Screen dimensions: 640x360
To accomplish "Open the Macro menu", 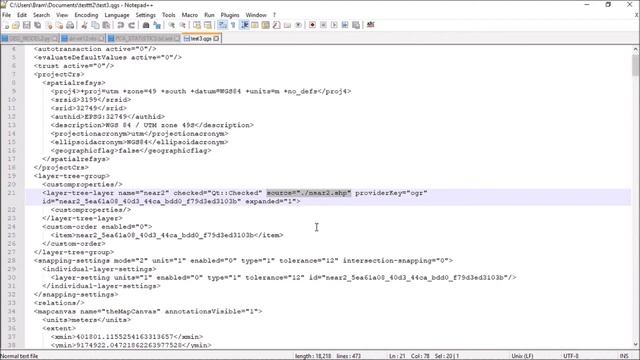I will [x=190, y=15].
